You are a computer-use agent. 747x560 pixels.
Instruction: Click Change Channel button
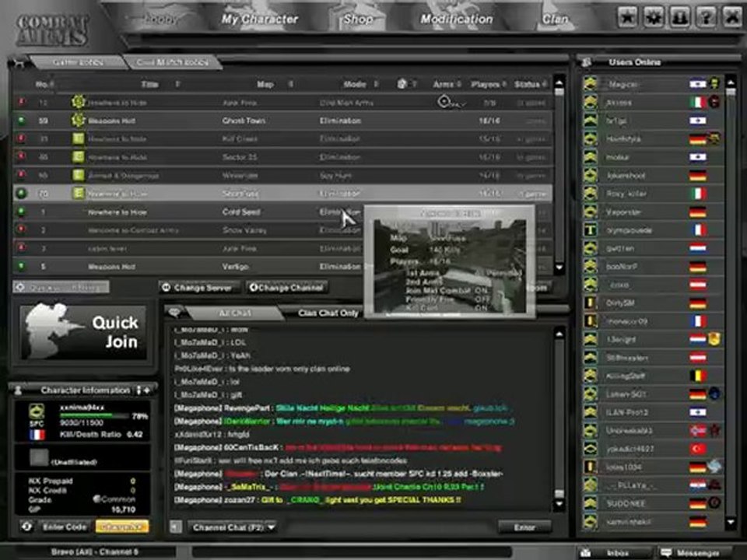point(287,287)
